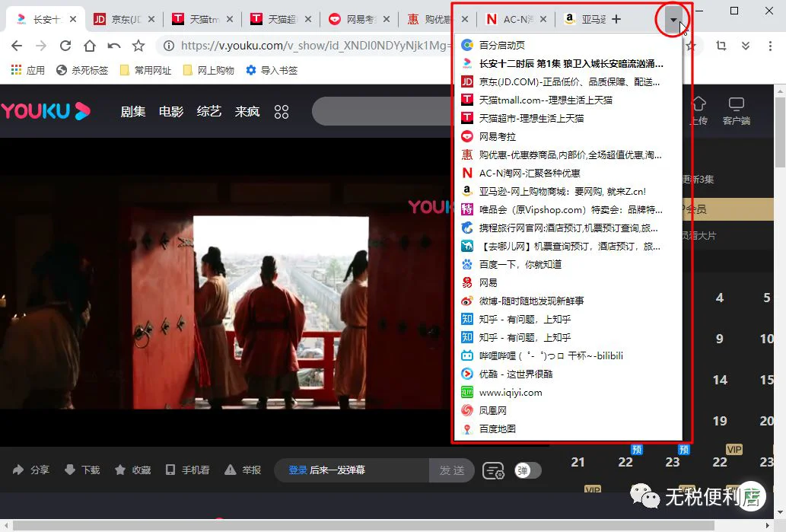
Task: View site information icon in address bar
Action: click(169, 46)
